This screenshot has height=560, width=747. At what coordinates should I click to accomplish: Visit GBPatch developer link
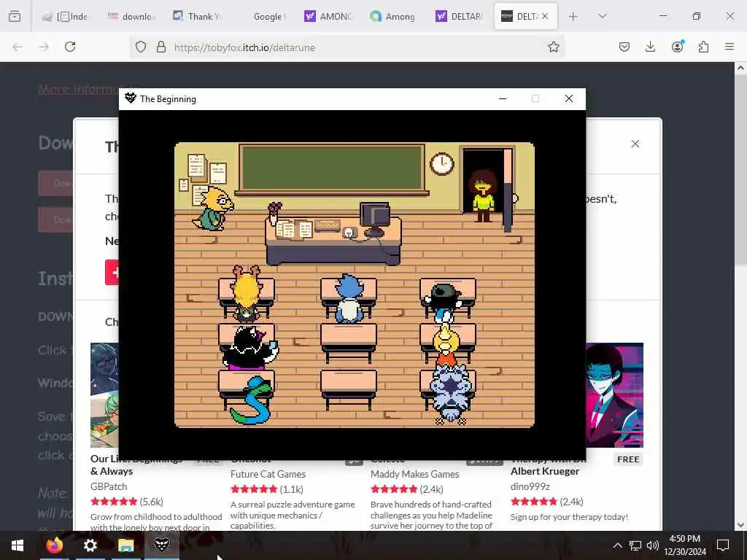point(109,486)
